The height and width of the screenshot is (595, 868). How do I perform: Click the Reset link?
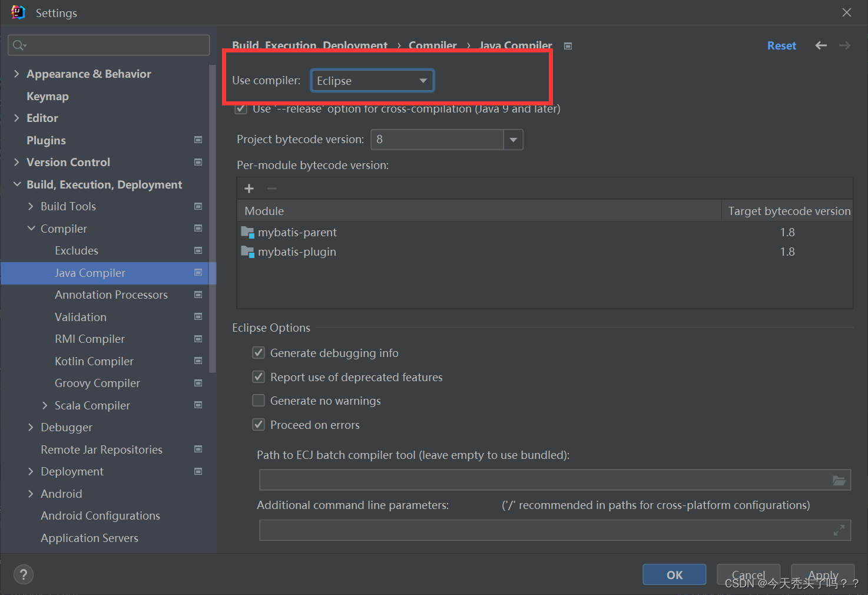click(781, 45)
